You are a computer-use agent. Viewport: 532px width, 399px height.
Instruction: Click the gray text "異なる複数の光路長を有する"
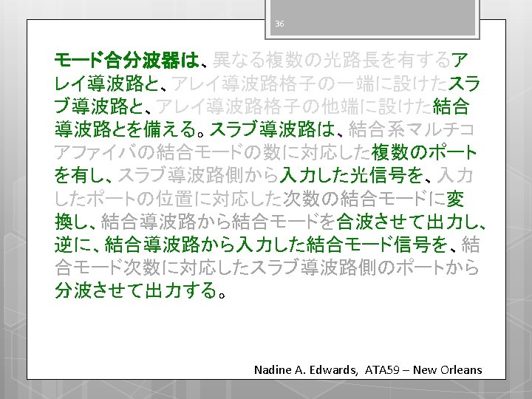tap(332, 60)
